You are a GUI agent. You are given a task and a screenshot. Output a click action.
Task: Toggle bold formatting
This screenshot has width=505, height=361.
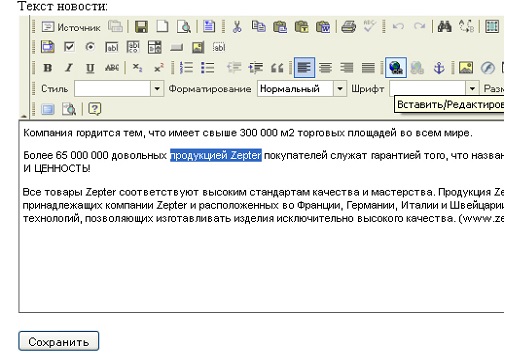[x=48, y=68]
